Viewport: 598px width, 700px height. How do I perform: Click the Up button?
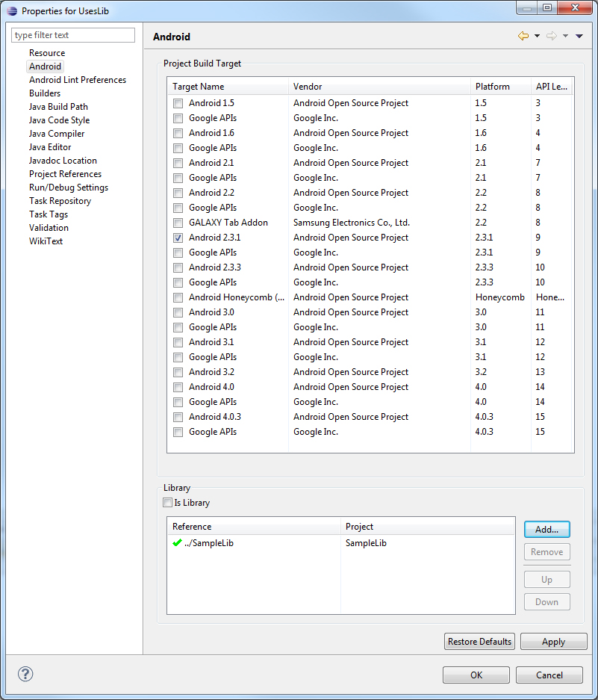[x=546, y=580]
